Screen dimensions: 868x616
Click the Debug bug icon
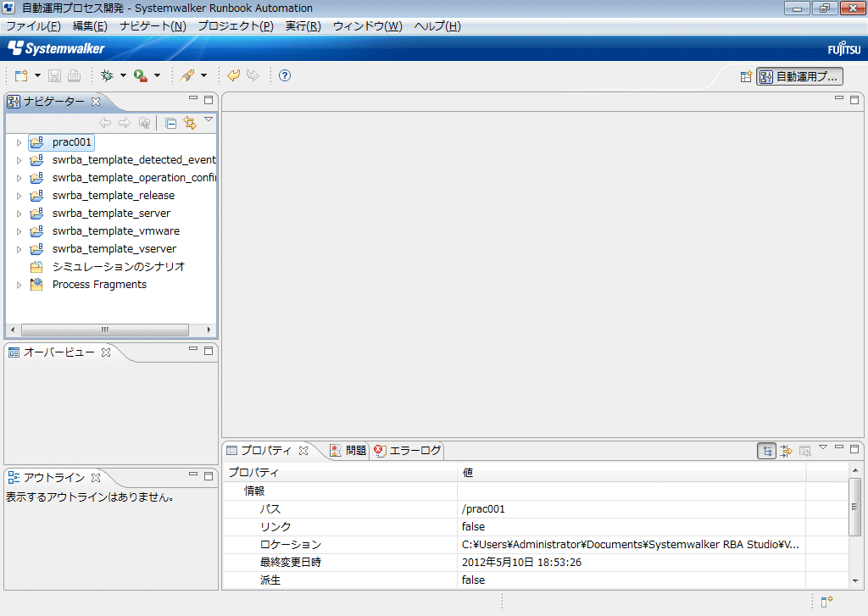point(107,75)
